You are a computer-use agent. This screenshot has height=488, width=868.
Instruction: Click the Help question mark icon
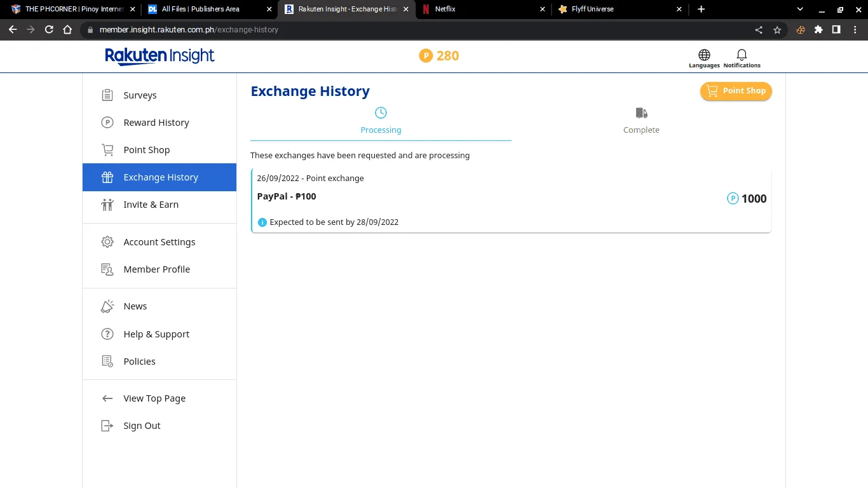point(107,334)
